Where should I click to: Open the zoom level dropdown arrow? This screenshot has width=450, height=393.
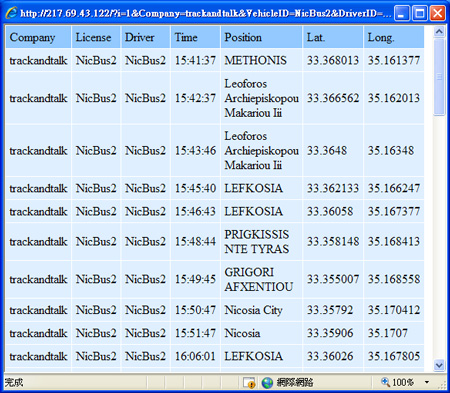coord(427,382)
